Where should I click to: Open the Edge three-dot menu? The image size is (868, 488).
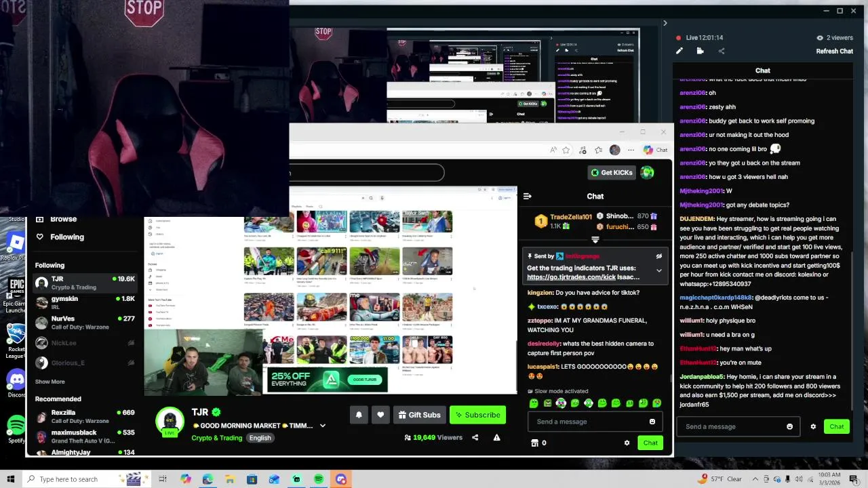pos(631,150)
